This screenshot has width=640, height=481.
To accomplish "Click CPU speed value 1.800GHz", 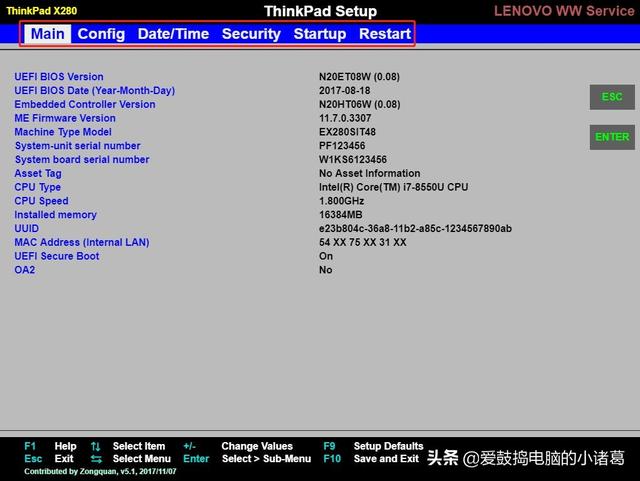I will 341,201.
